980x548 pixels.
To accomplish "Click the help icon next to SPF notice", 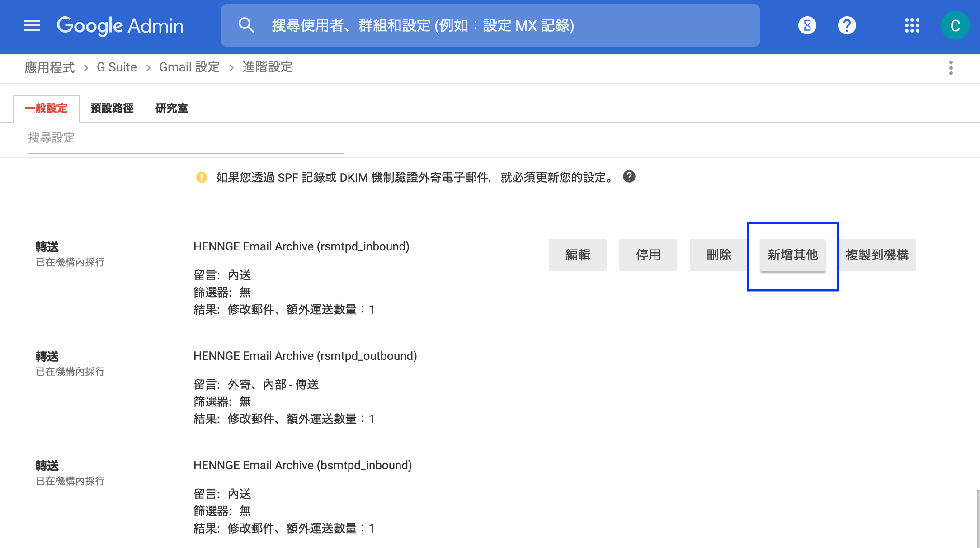I will 629,176.
